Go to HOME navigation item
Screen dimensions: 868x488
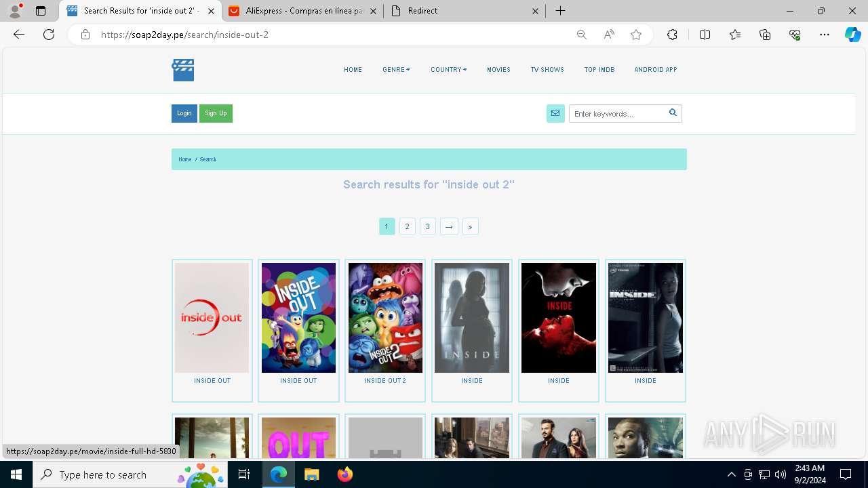(353, 70)
